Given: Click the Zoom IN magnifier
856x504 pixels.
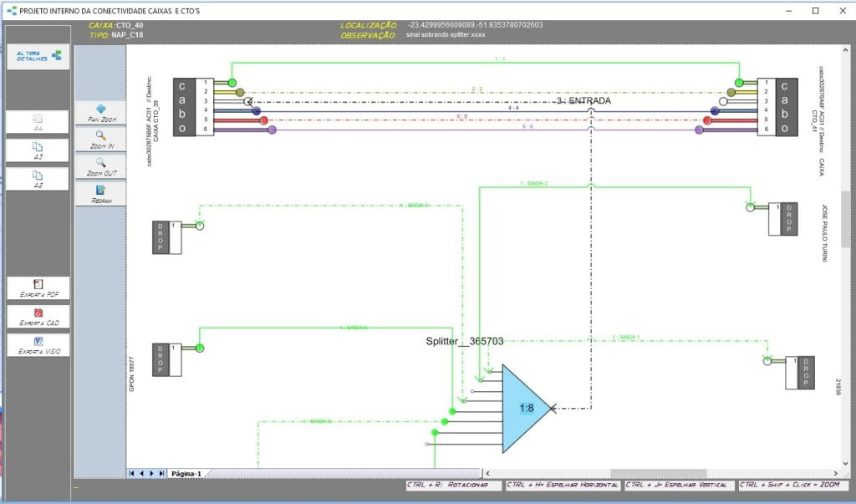Looking at the screenshot, I should [x=100, y=140].
